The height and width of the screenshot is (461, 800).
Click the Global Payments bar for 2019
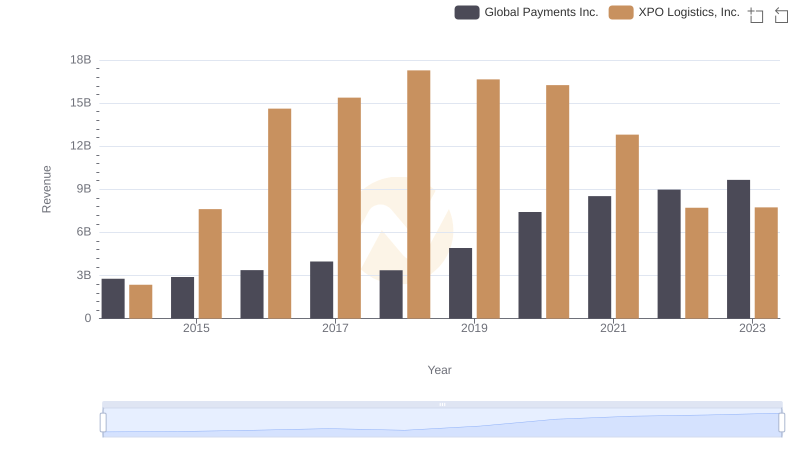pos(460,284)
